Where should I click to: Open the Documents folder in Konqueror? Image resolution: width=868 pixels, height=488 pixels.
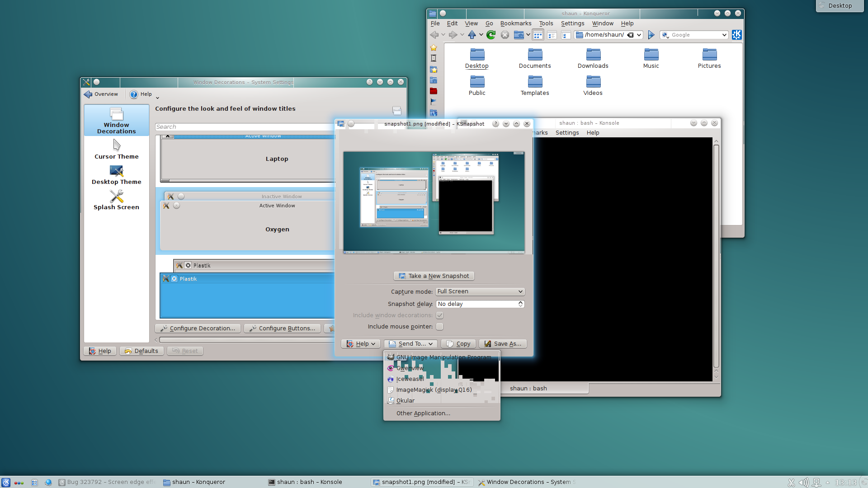tap(535, 59)
